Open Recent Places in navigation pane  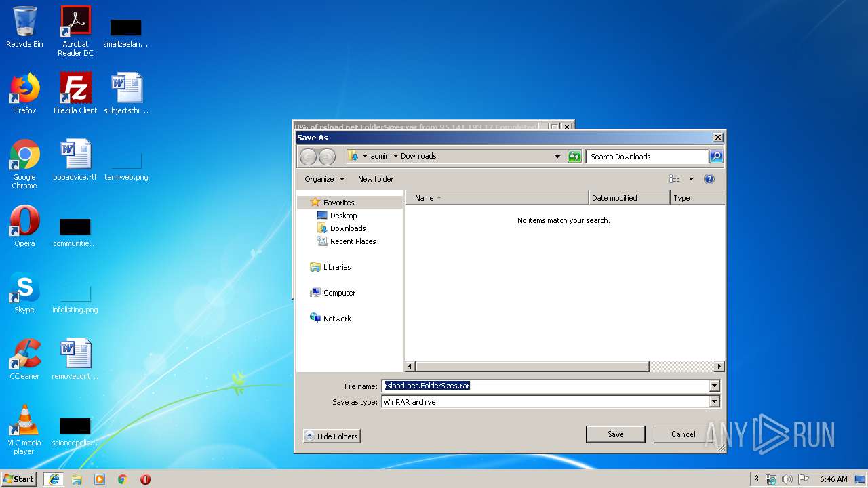(x=353, y=241)
